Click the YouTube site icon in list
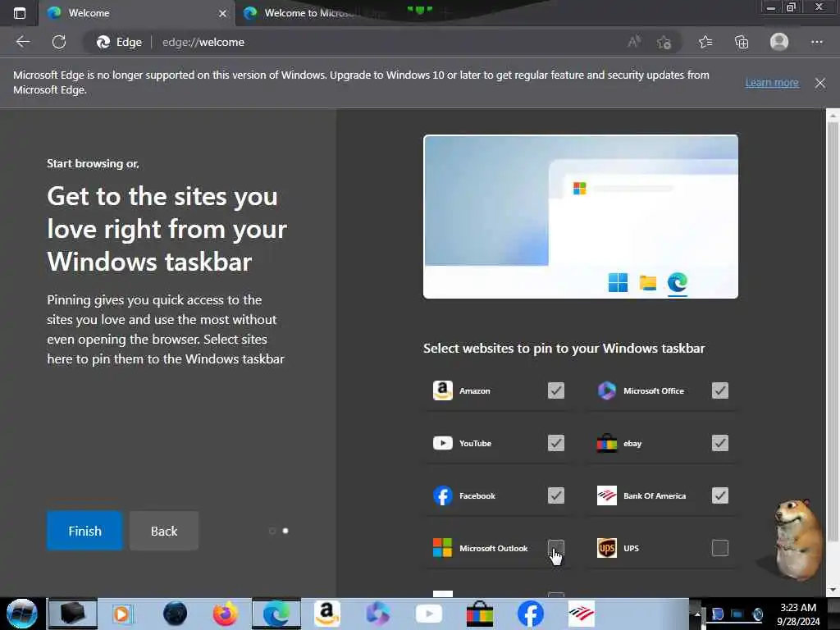Image resolution: width=840 pixels, height=630 pixels. pos(442,443)
